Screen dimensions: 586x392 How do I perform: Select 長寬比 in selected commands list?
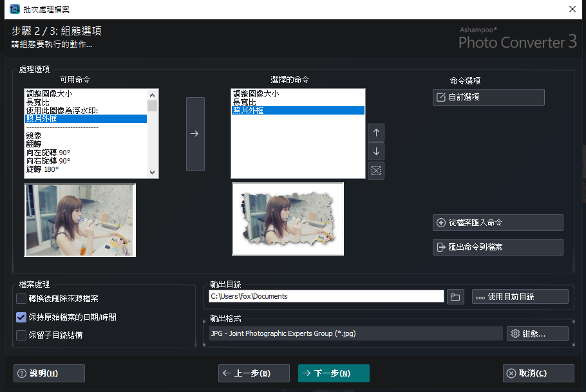(245, 102)
